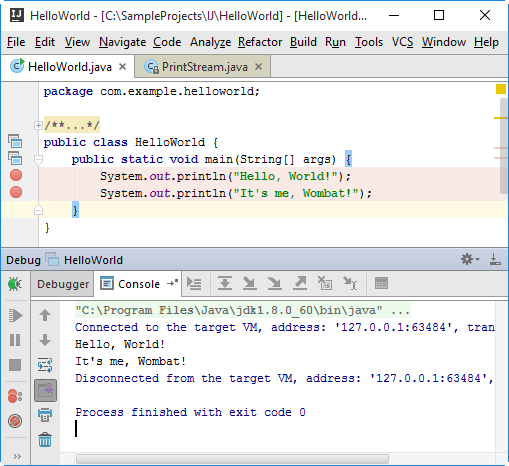Open debug panel settings gear

470,259
